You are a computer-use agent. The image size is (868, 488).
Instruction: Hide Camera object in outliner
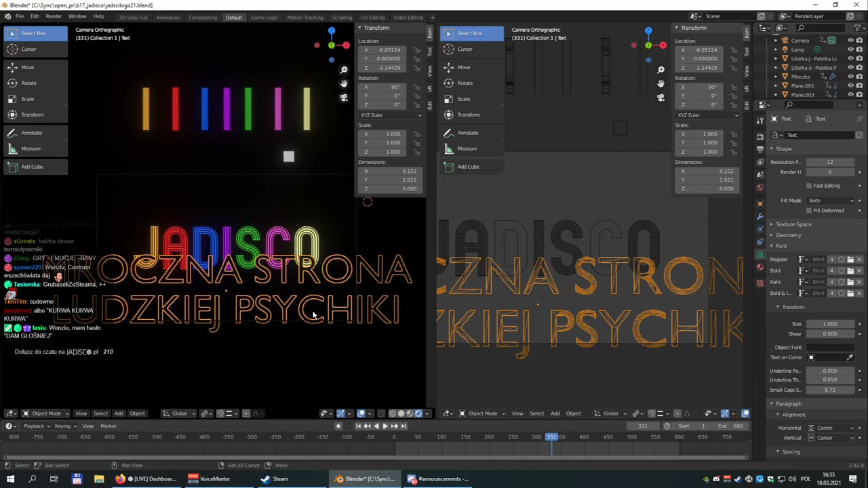850,40
